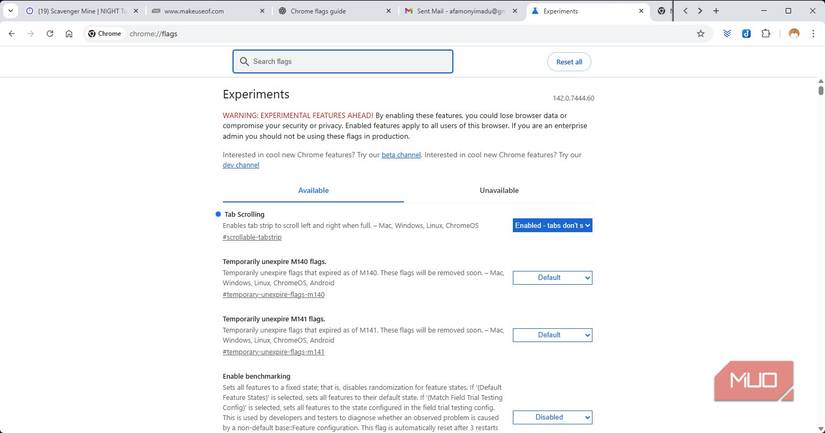Close the Sent Mail tab
This screenshot has width=825, height=433.
click(515, 11)
